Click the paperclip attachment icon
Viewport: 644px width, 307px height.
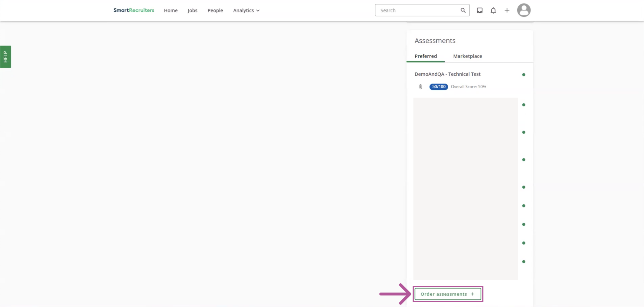pos(421,87)
